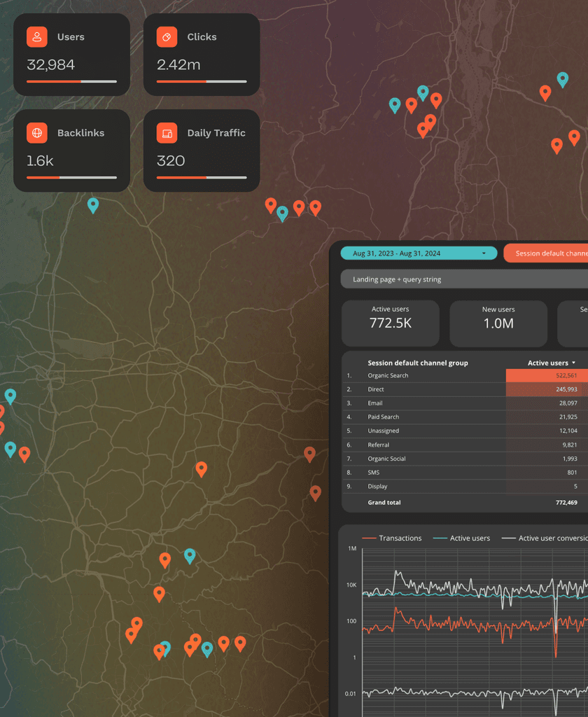Click the Referral row label
The image size is (588, 717).
(x=378, y=445)
